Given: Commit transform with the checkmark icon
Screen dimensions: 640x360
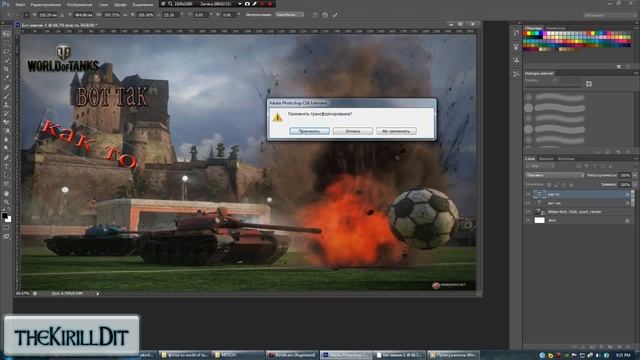Looking at the screenshot, I should coord(335,15).
